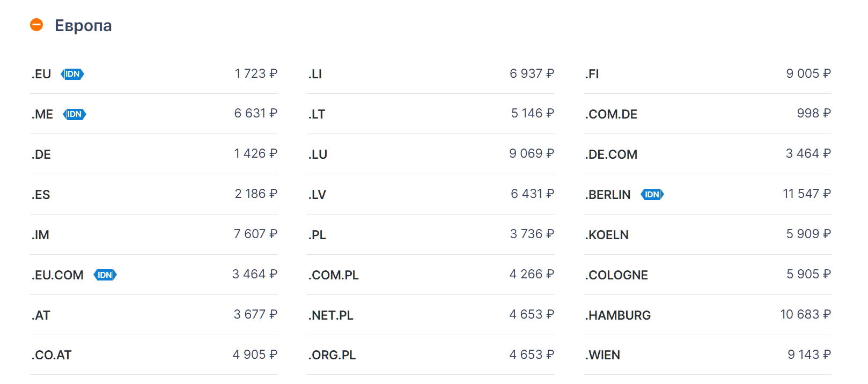Click the IDN badge beside .BERLIN
Viewport: 868px width, 384px height.
(x=652, y=195)
